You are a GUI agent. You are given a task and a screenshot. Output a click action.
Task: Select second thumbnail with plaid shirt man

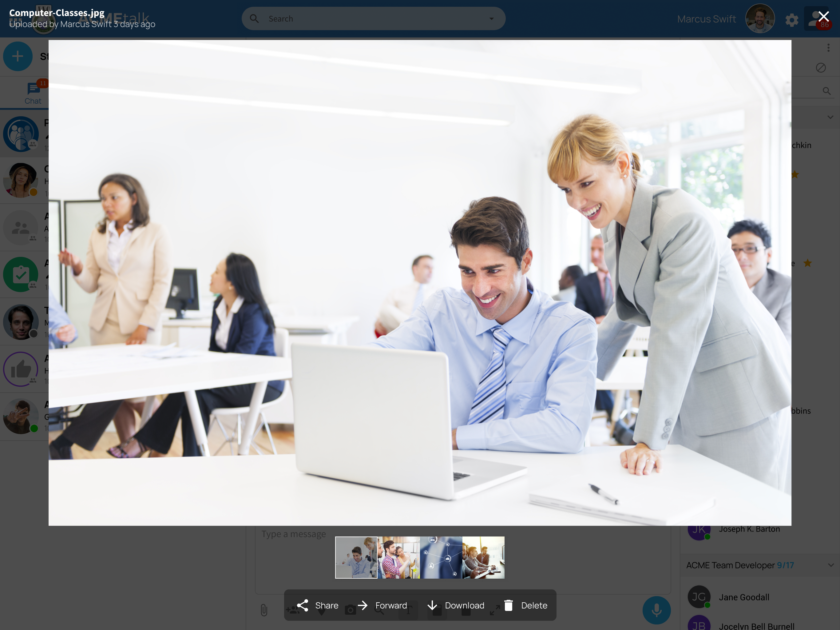click(398, 557)
